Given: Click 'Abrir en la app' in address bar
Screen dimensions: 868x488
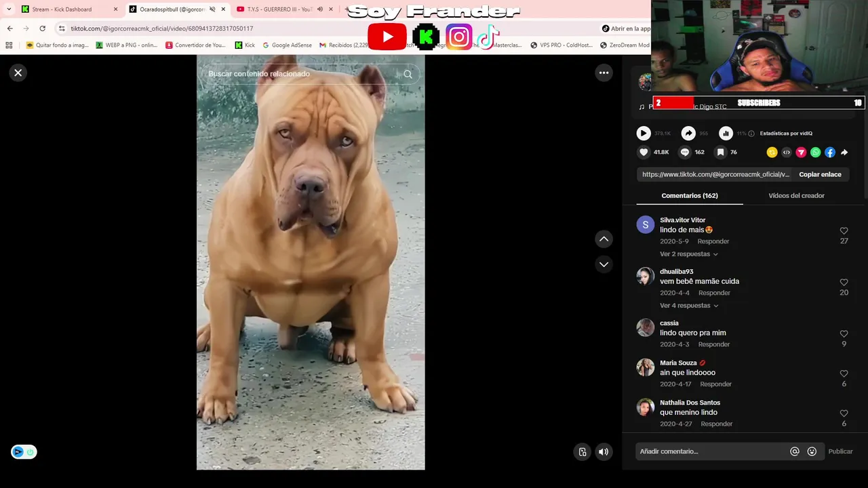Looking at the screenshot, I should tap(626, 28).
